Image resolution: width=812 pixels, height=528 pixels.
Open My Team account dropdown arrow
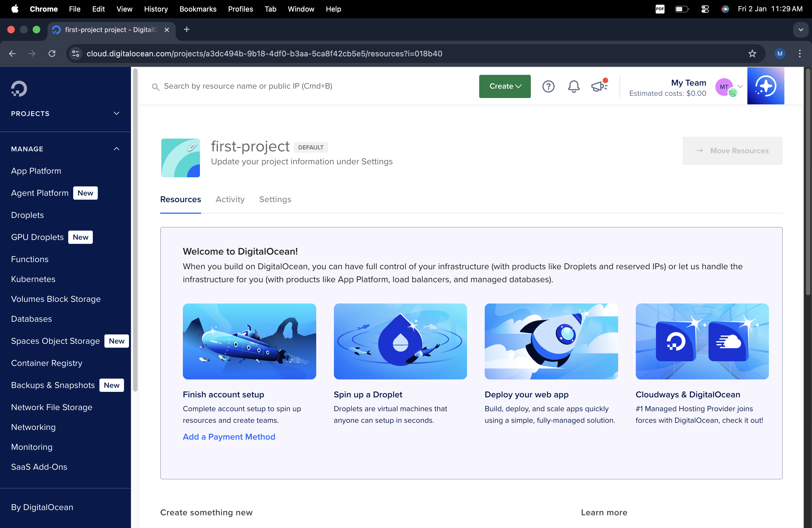740,86
